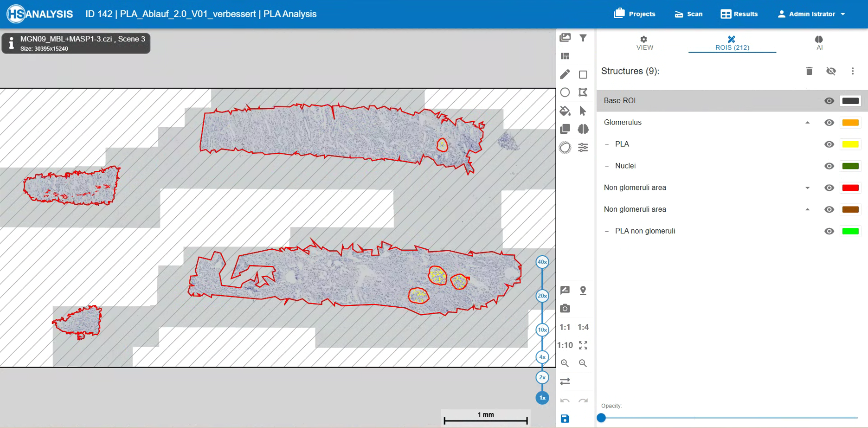Viewport: 868px width, 428px height.
Task: Select the rectangle ROI tool
Action: 583,74
